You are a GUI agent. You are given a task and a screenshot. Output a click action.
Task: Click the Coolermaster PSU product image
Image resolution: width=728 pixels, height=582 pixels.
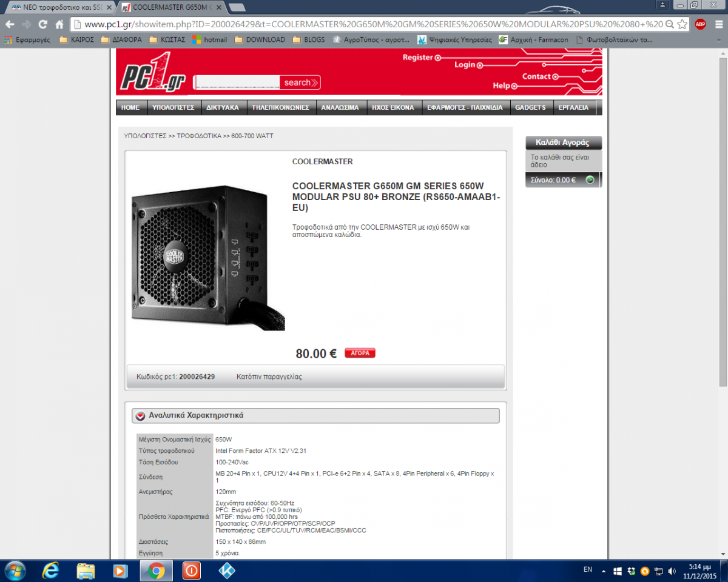click(x=208, y=258)
